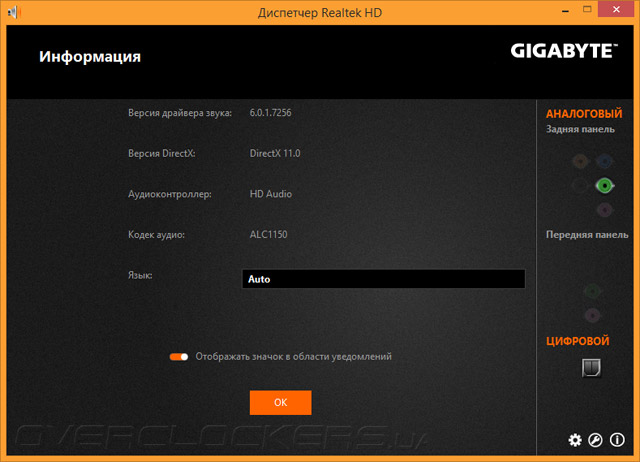Click the HD Audio controller value
Screen dimensions: 640x462
pos(271,194)
